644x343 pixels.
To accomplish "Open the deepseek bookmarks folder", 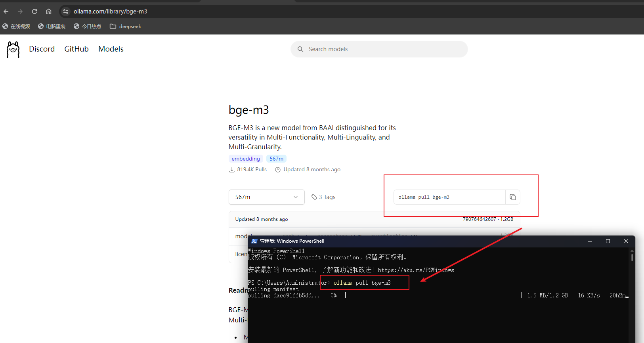I will click(x=126, y=26).
